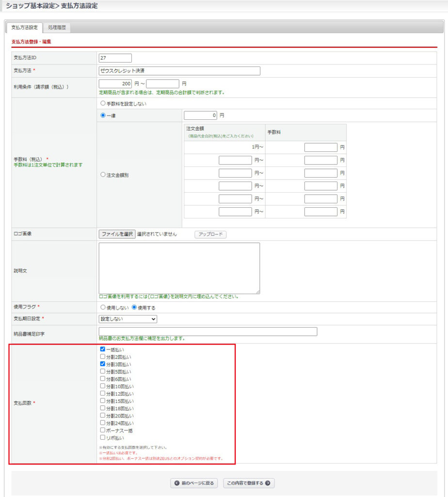This screenshot has width=448, height=497.
Task: Select the 使用しない radio button
Action: tap(102, 308)
